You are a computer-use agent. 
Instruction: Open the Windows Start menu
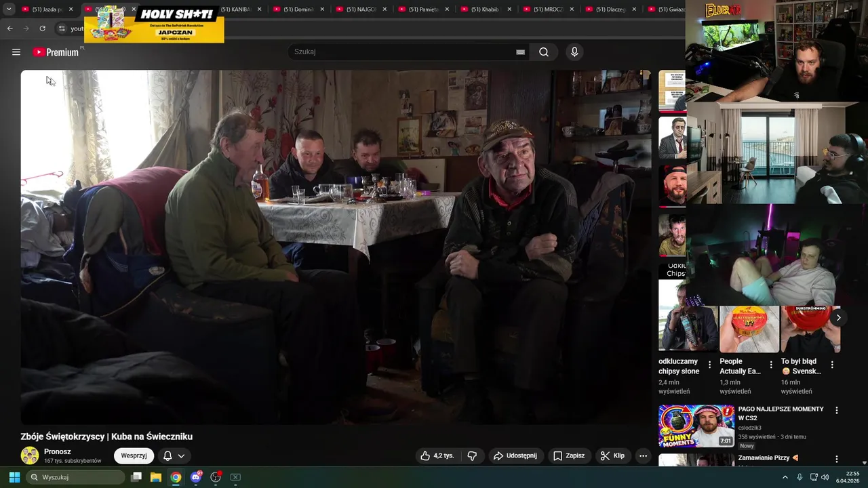pos(14,477)
